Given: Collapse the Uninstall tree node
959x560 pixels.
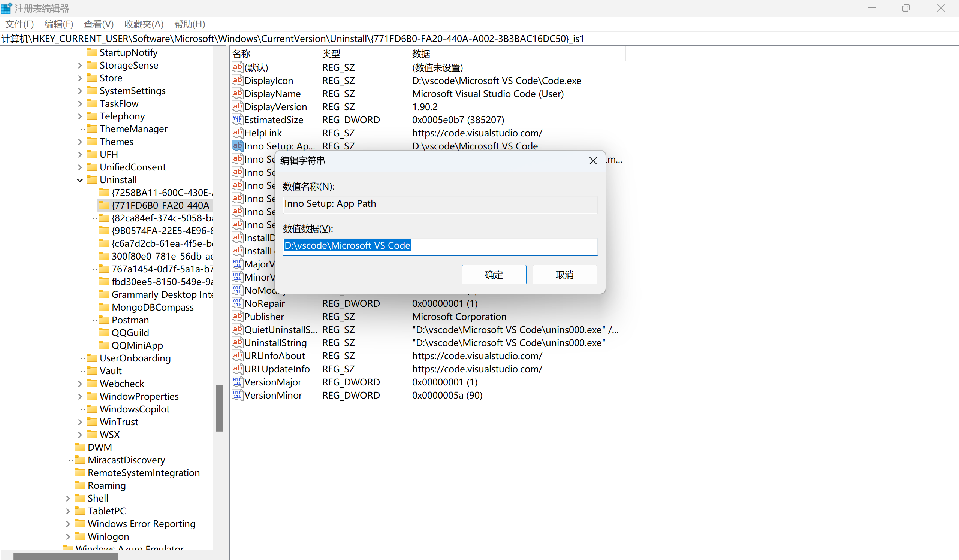Looking at the screenshot, I should [x=80, y=180].
